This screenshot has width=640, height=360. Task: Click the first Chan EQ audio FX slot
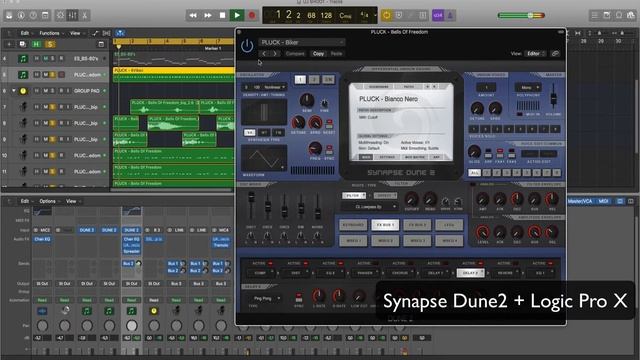point(42,239)
